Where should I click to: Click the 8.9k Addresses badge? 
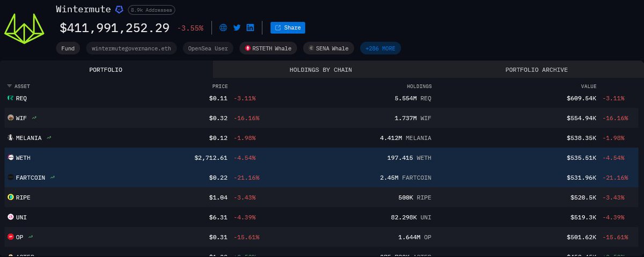151,10
